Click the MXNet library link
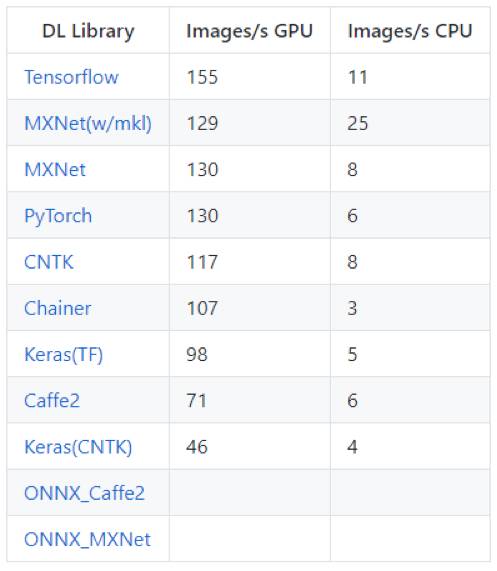Image resolution: width=497 pixels, height=571 pixels. pyautogui.click(x=55, y=170)
